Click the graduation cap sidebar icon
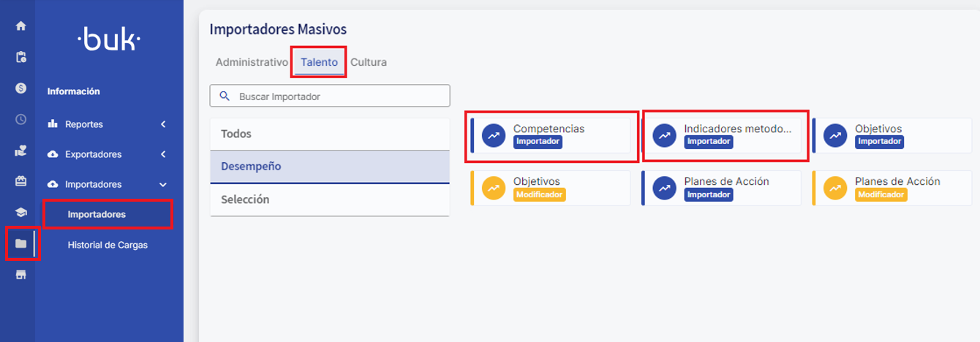The height and width of the screenshot is (342, 980). click(x=20, y=212)
